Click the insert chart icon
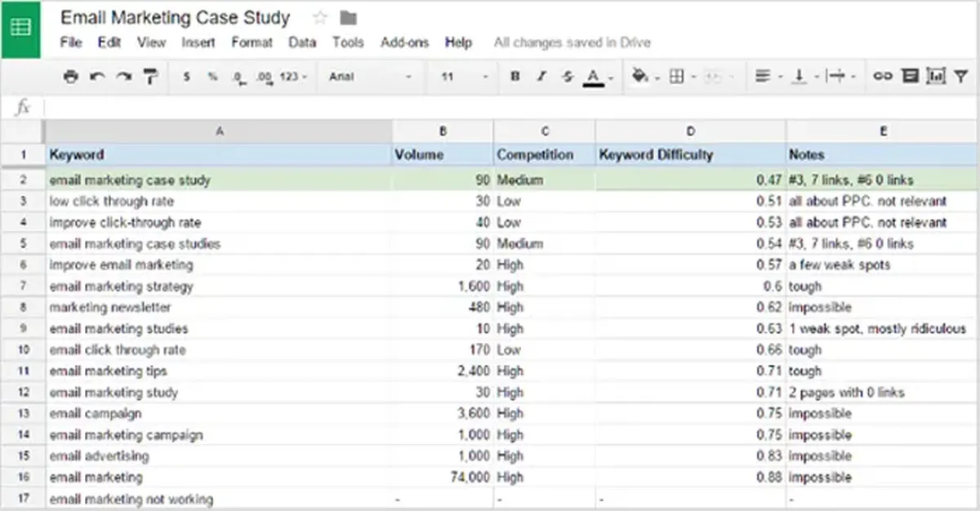Screen dimensions: 980x511 click(937, 76)
